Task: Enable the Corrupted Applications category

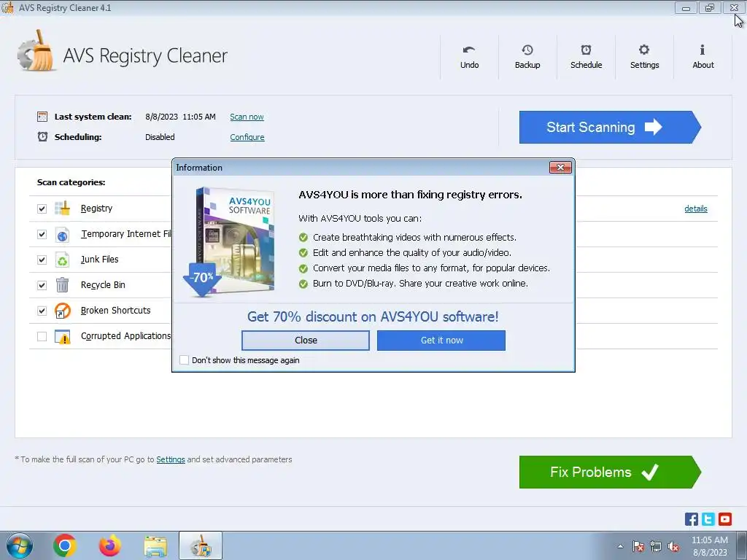Action: point(42,336)
